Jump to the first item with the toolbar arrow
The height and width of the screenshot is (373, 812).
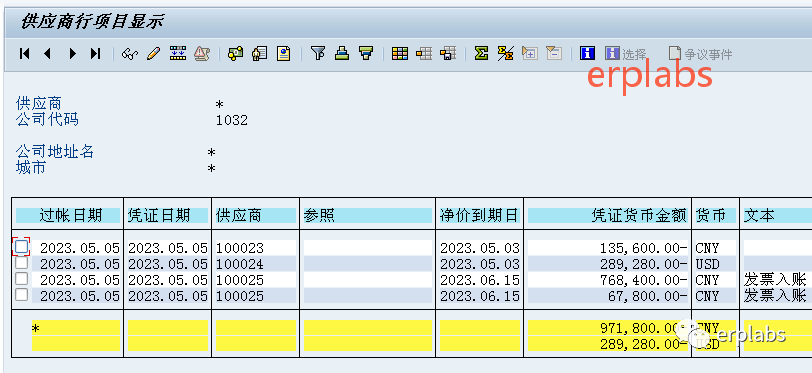click(24, 53)
